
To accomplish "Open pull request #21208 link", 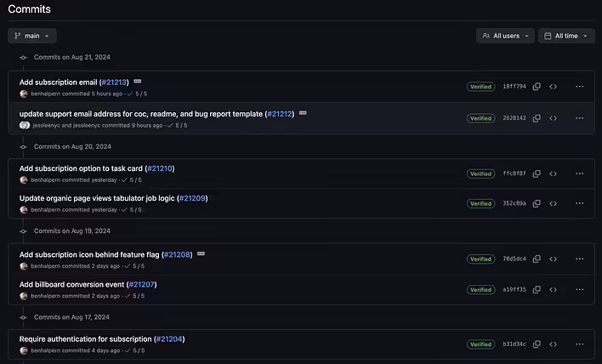I will (177, 254).
